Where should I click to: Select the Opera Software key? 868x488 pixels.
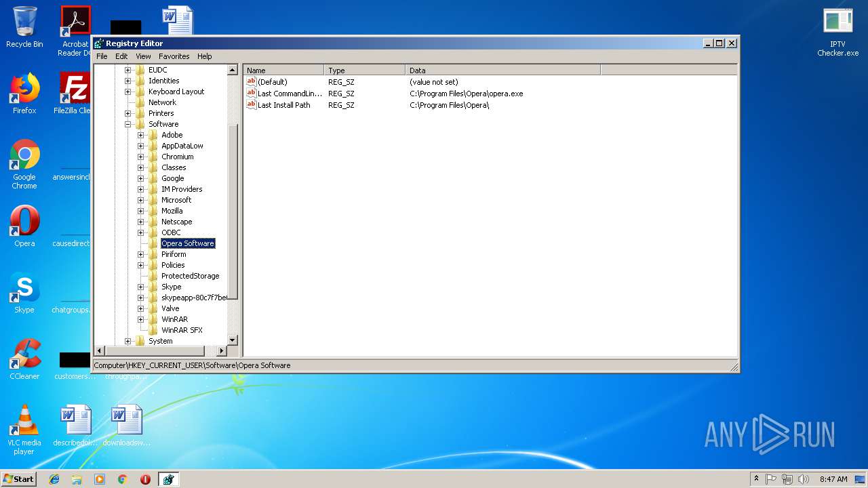[x=188, y=243]
